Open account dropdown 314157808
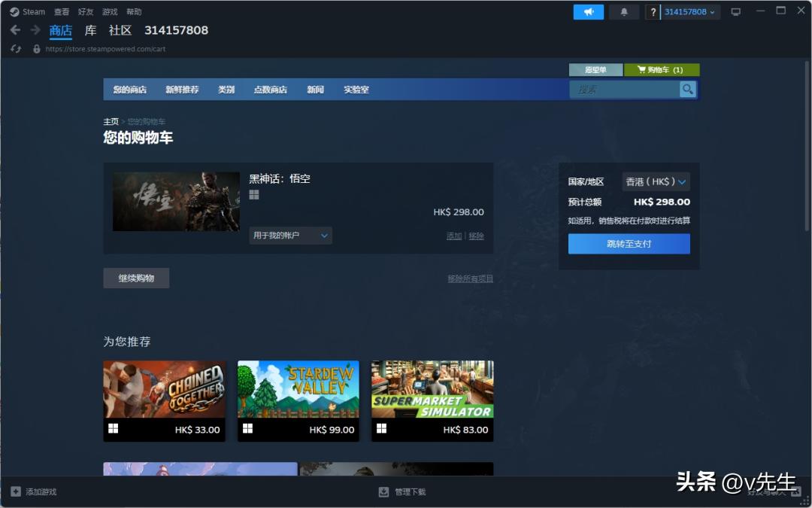 [x=690, y=12]
